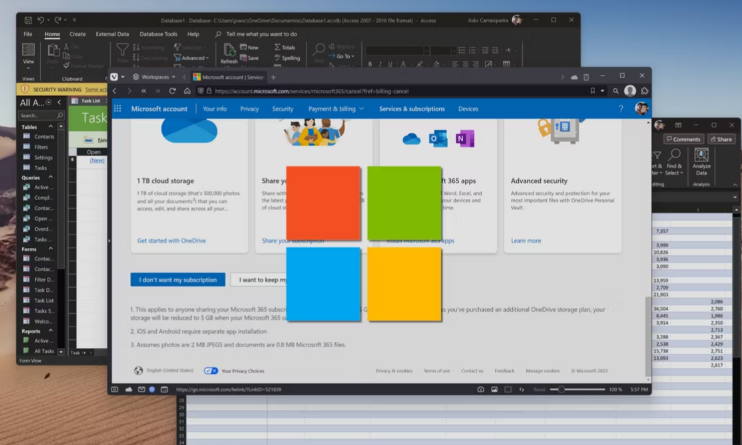Click the Microsoft account page scrollbar
This screenshot has height=445, width=742.
click(648, 336)
